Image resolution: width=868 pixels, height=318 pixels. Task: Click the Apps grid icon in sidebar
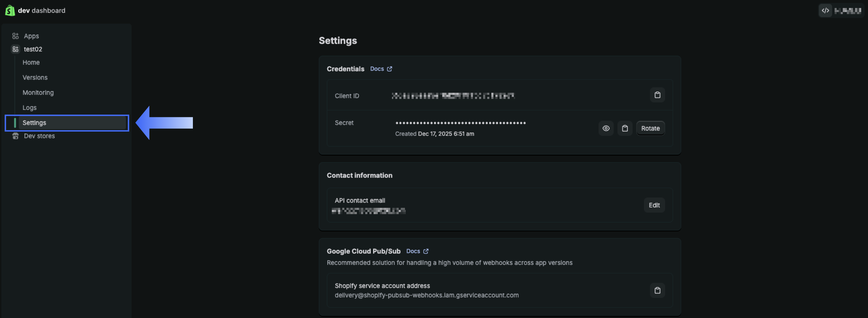(15, 36)
